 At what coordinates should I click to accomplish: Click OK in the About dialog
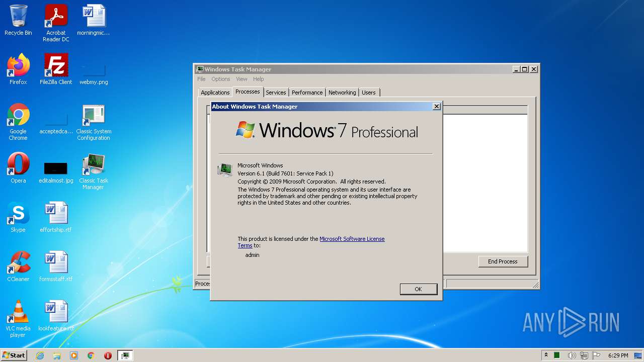tap(418, 289)
